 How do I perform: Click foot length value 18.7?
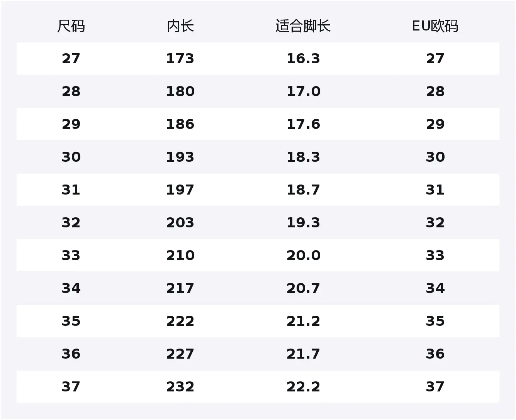303,190
